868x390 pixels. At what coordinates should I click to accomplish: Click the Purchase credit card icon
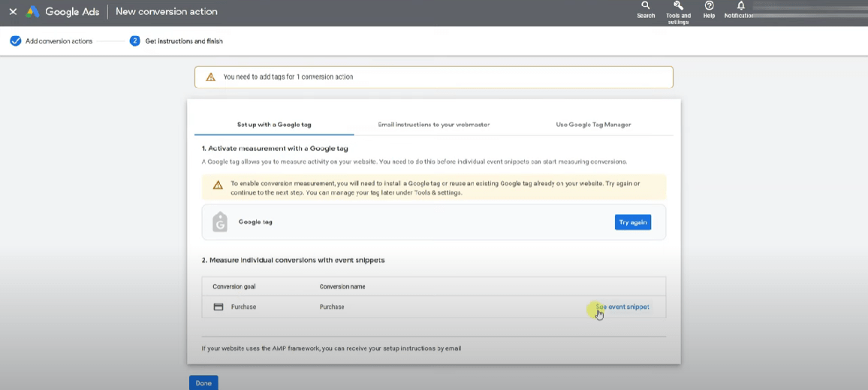(219, 307)
